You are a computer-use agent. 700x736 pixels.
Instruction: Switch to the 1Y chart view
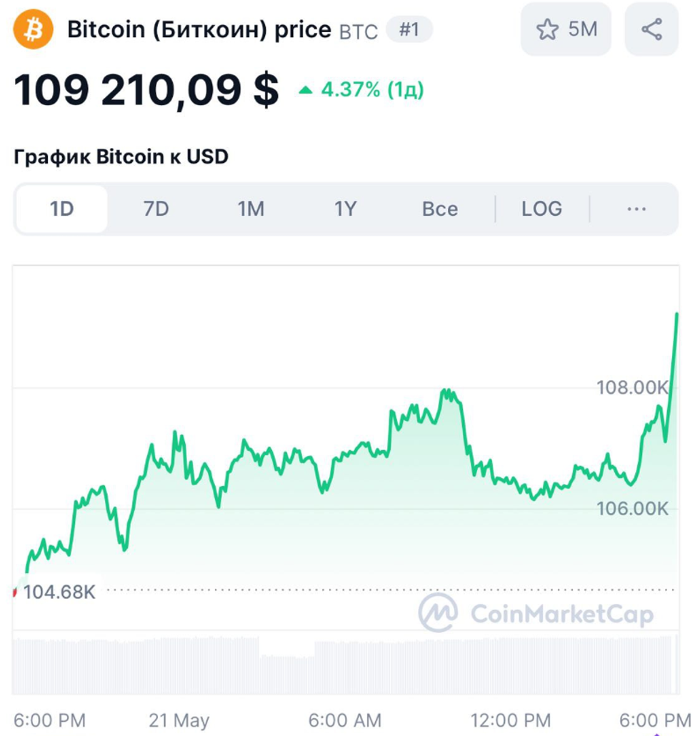tap(345, 209)
